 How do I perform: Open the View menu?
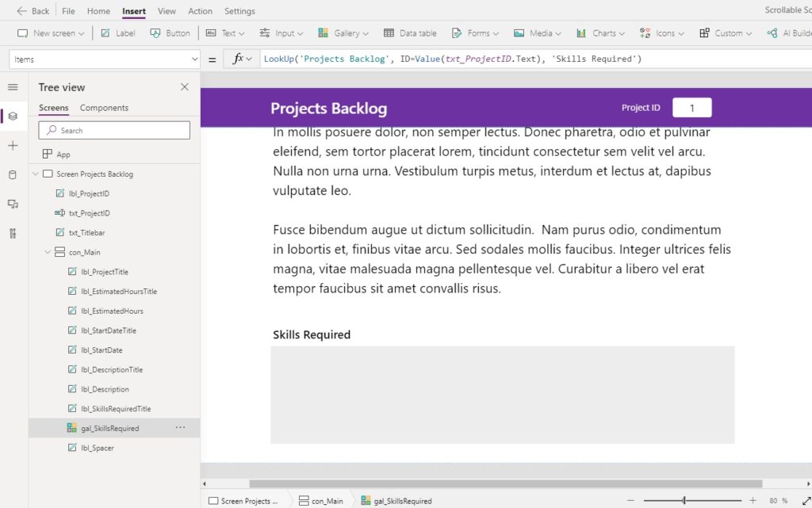pyautogui.click(x=167, y=11)
